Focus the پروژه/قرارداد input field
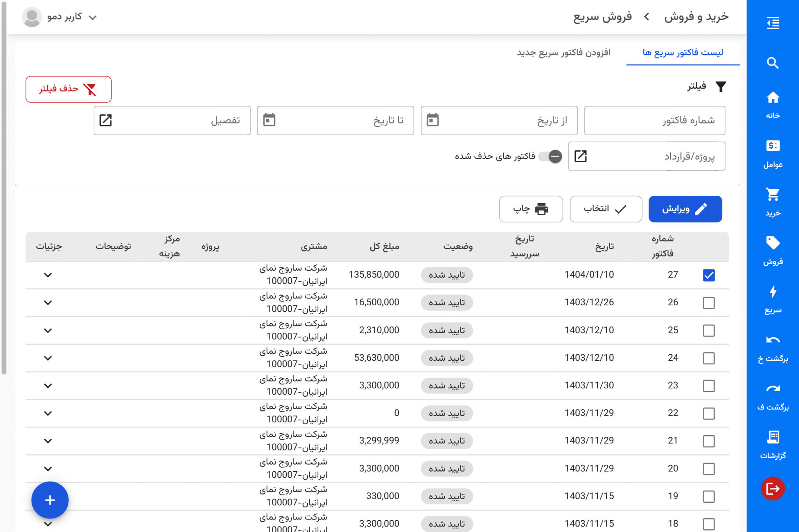Image resolution: width=799 pixels, height=532 pixels. point(646,156)
